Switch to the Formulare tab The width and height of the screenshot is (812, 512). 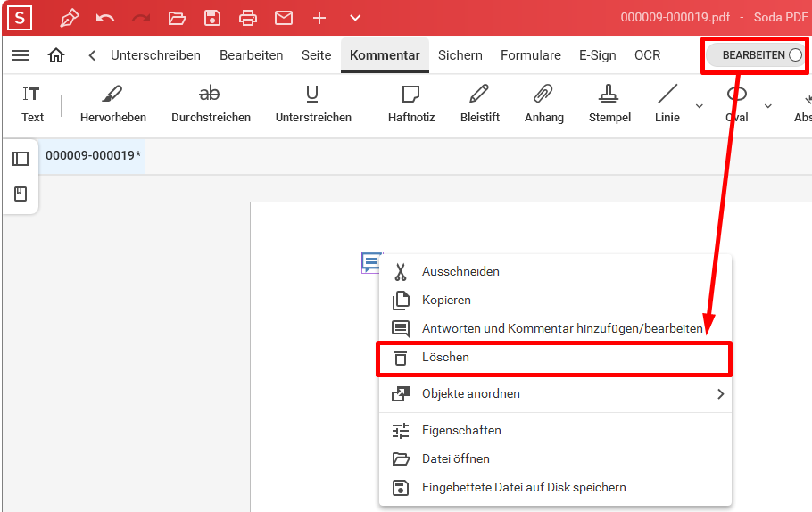click(x=531, y=55)
